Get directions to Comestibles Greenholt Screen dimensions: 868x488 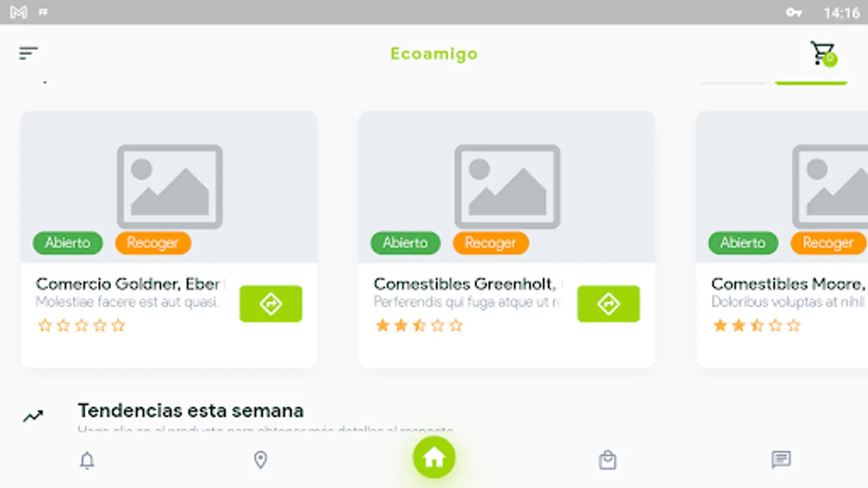coord(608,304)
